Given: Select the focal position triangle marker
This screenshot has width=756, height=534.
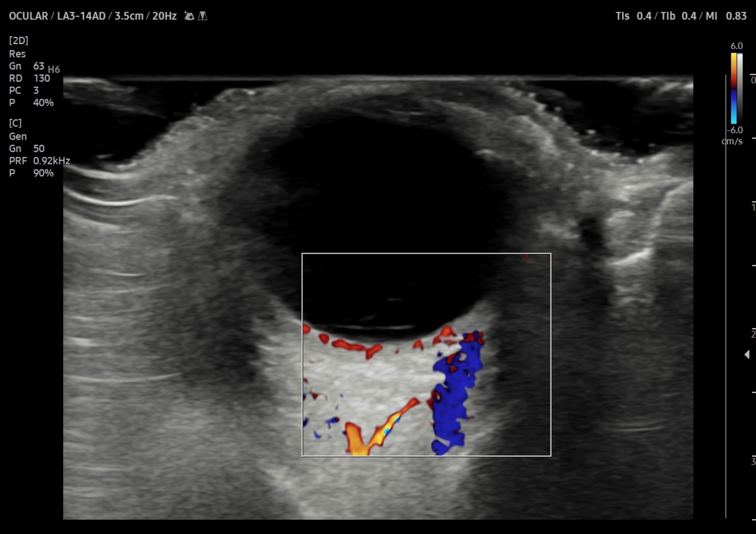Looking at the screenshot, I should tap(747, 354).
